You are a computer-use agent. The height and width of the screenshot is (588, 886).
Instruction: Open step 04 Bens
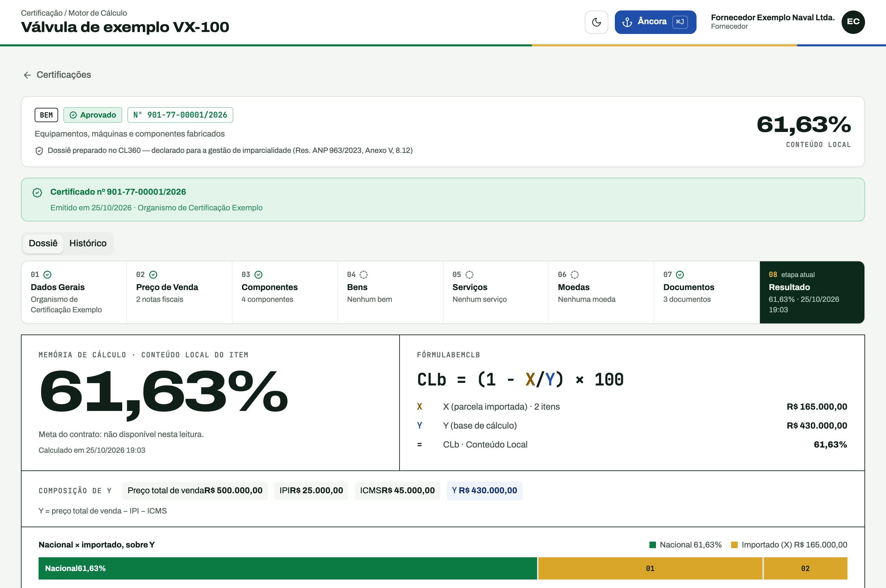point(390,292)
